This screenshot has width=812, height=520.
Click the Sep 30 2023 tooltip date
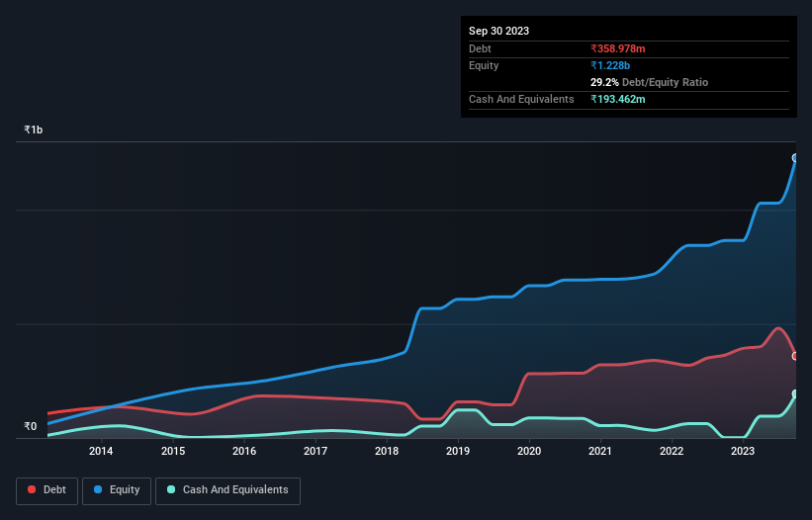[x=498, y=31]
